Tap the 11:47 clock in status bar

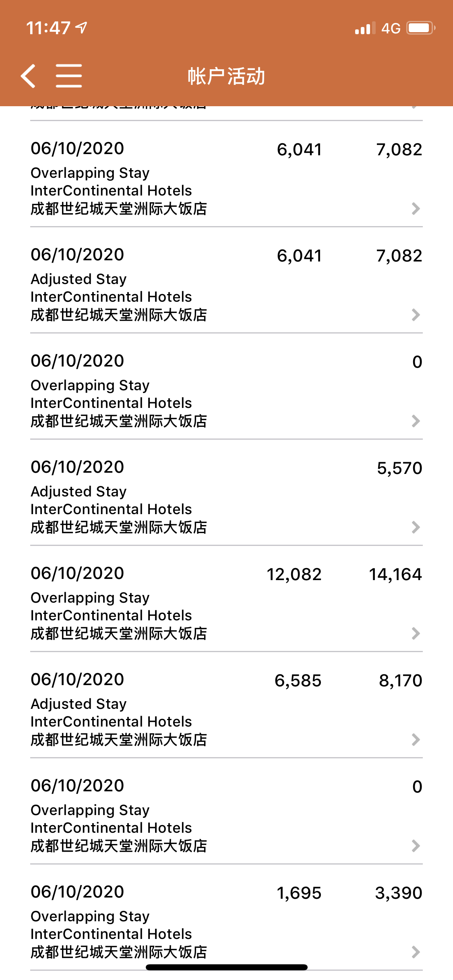(x=48, y=28)
